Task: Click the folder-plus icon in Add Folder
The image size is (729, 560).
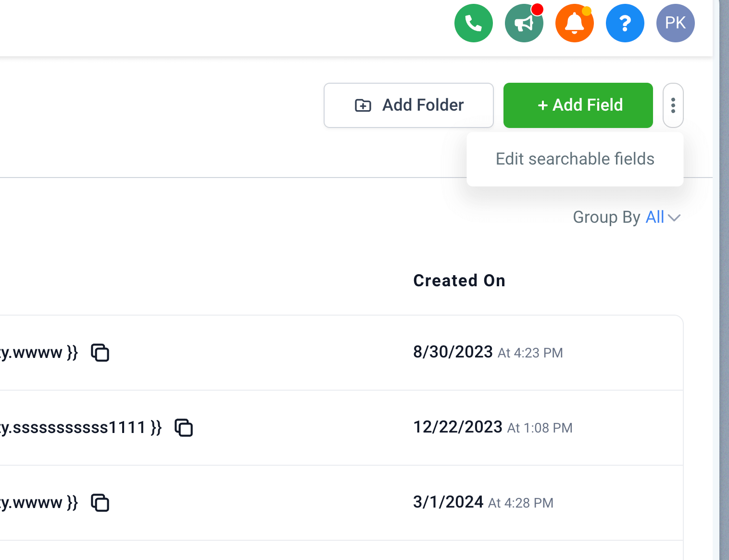Action: [363, 105]
